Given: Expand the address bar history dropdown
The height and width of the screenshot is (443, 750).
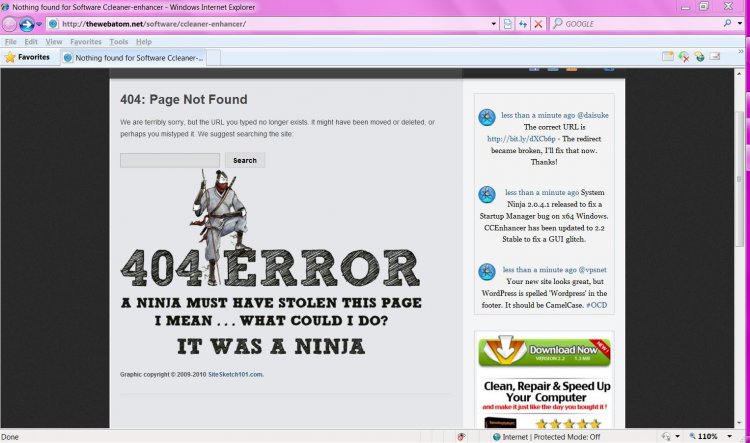Looking at the screenshot, I should tap(494, 24).
